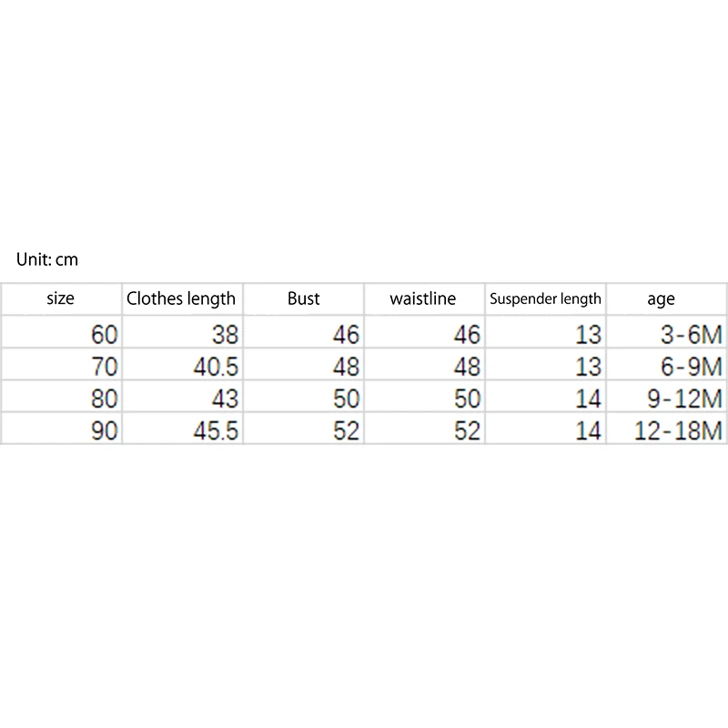Click the clothes length value 45.5
This screenshot has width=728, height=728.
pos(217,430)
